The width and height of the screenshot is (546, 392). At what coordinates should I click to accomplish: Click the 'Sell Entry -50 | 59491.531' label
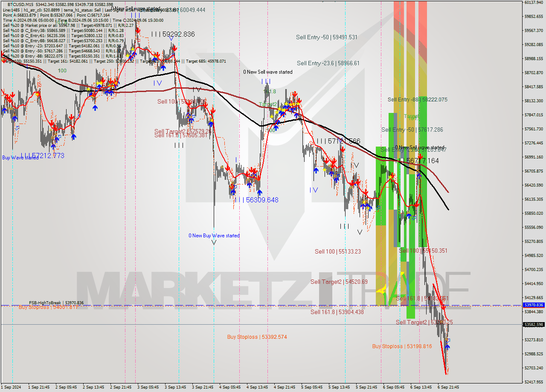(x=327, y=37)
